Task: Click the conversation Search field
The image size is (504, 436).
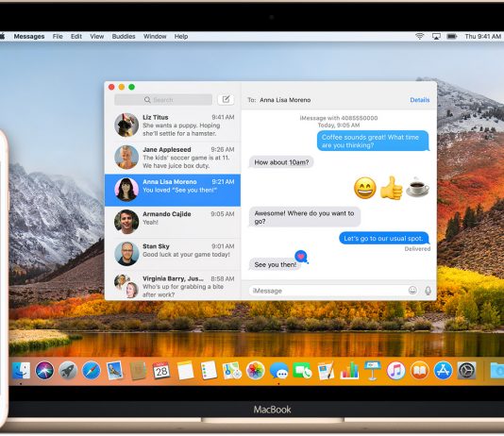Action: (163, 100)
